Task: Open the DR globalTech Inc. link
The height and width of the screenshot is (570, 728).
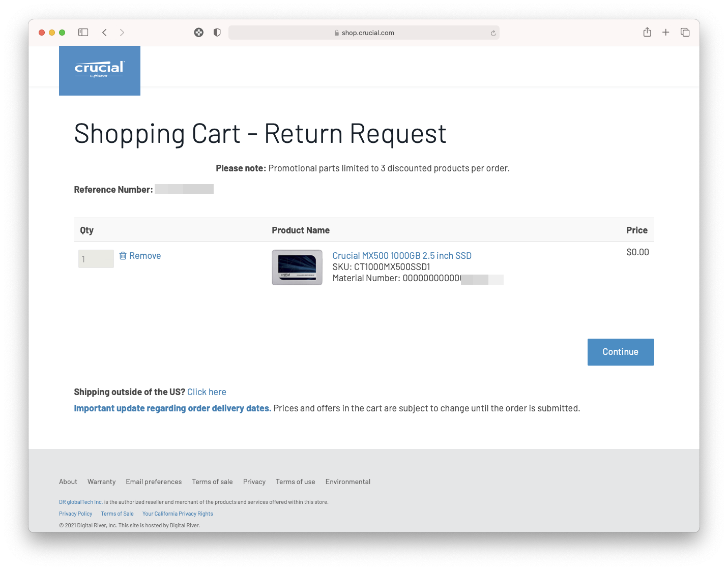Action: coord(81,502)
